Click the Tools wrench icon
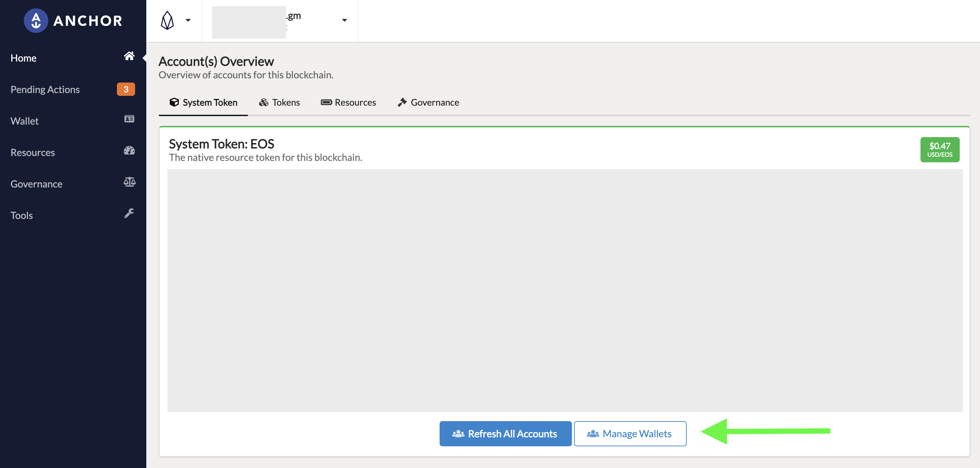This screenshot has width=980, height=468. (x=129, y=213)
